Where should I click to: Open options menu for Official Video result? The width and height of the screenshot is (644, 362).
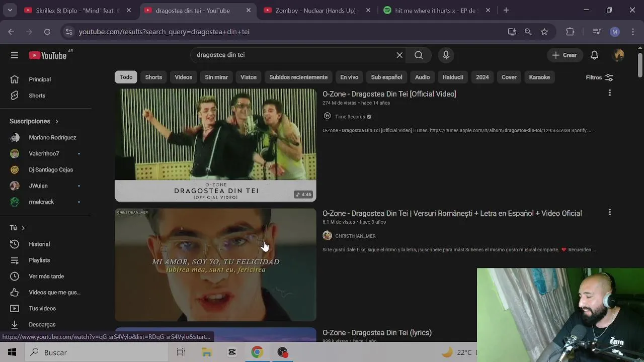[610, 93]
